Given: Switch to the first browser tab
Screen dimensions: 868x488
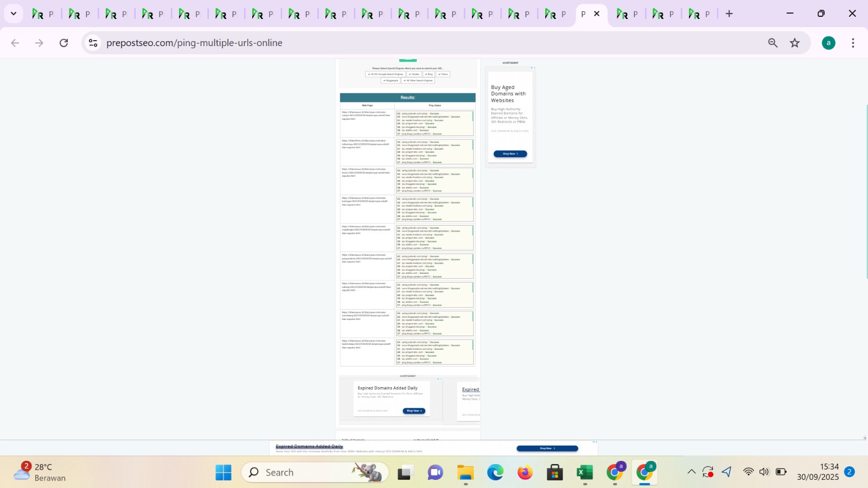Looking at the screenshot, I should click(42, 14).
